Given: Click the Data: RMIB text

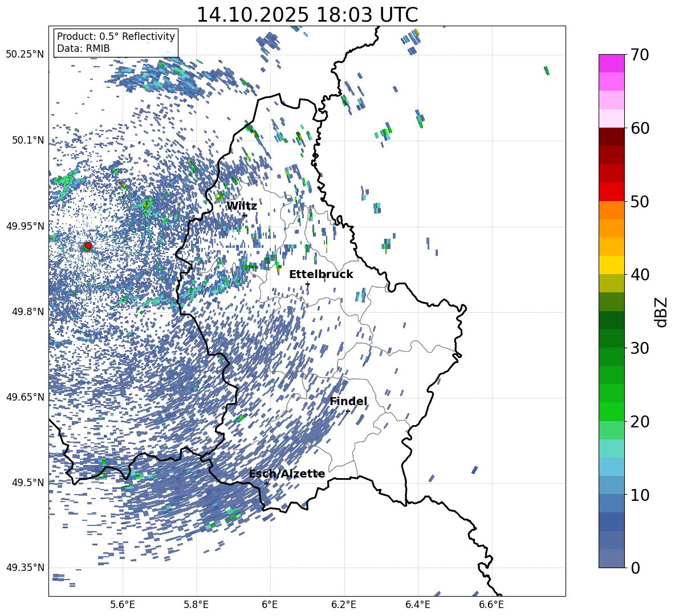Looking at the screenshot, I should coord(83,48).
